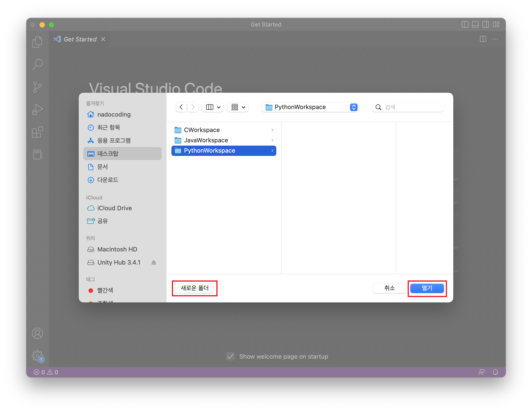This screenshot has width=532, height=412.
Task: Open the column view mode dropdown
Action: pos(213,107)
